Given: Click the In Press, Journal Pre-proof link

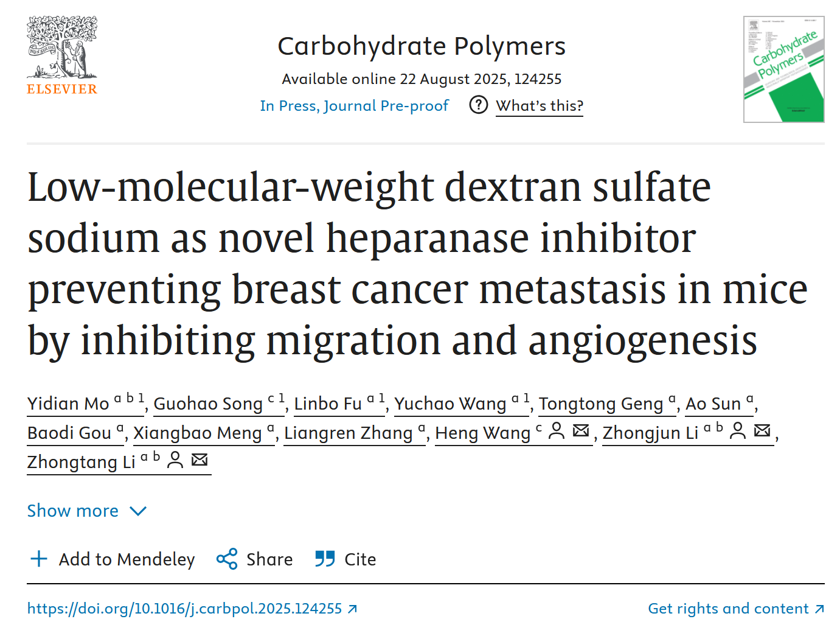Looking at the screenshot, I should 354,106.
